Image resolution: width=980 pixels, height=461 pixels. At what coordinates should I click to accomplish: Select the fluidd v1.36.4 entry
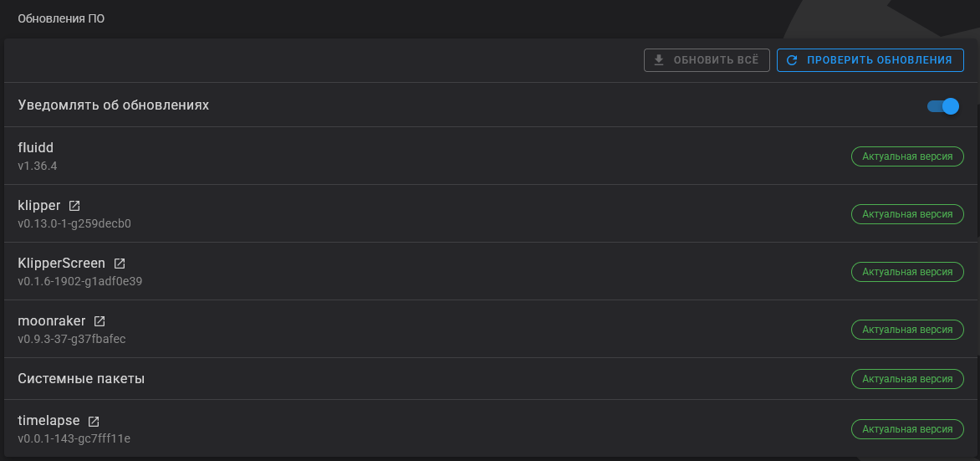pyautogui.click(x=491, y=156)
